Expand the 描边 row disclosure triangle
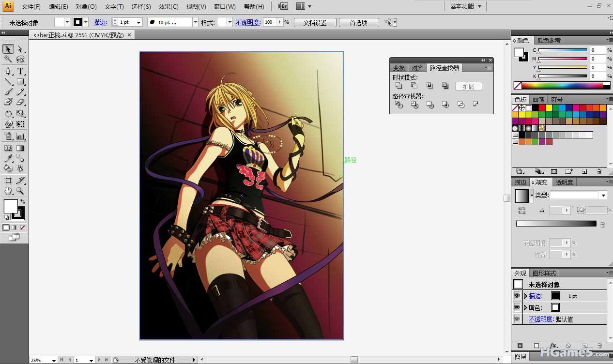The width and height of the screenshot is (613, 364). 525,296
